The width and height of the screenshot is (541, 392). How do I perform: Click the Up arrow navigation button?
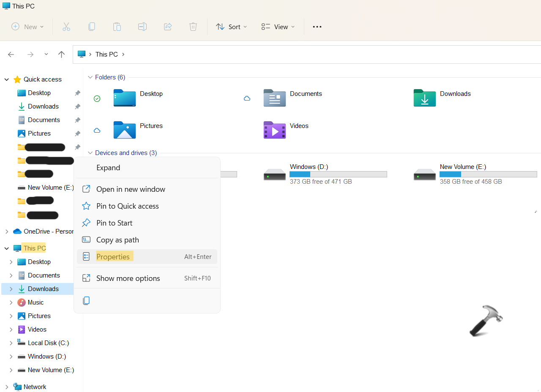(x=62, y=54)
